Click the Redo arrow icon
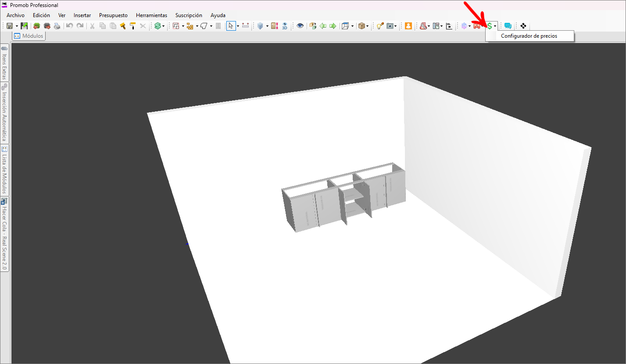This screenshot has width=626, height=364. pos(80,26)
